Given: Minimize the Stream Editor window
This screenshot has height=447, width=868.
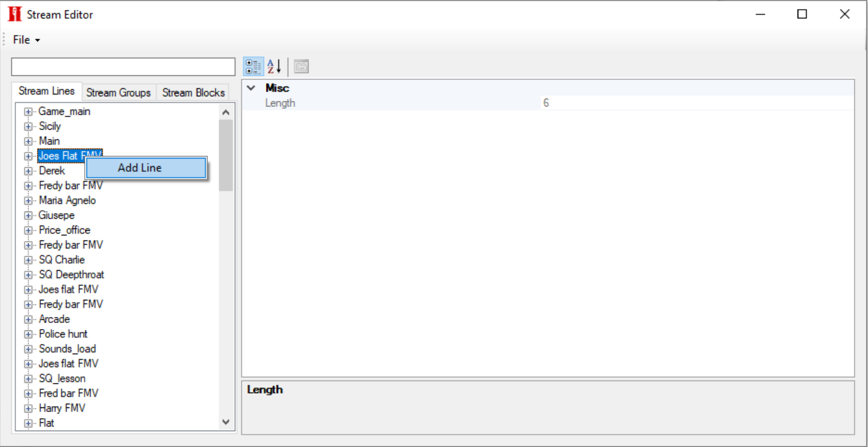Looking at the screenshot, I should tap(760, 14).
